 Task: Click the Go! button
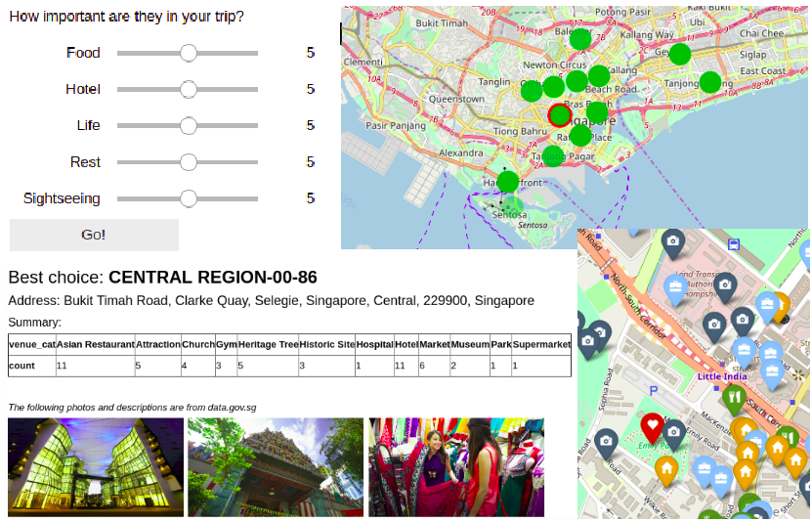94,235
